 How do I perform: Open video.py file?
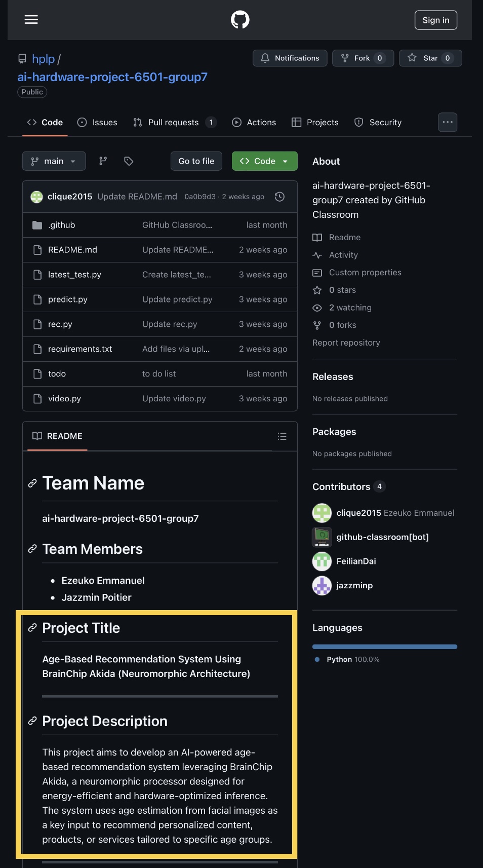64,399
